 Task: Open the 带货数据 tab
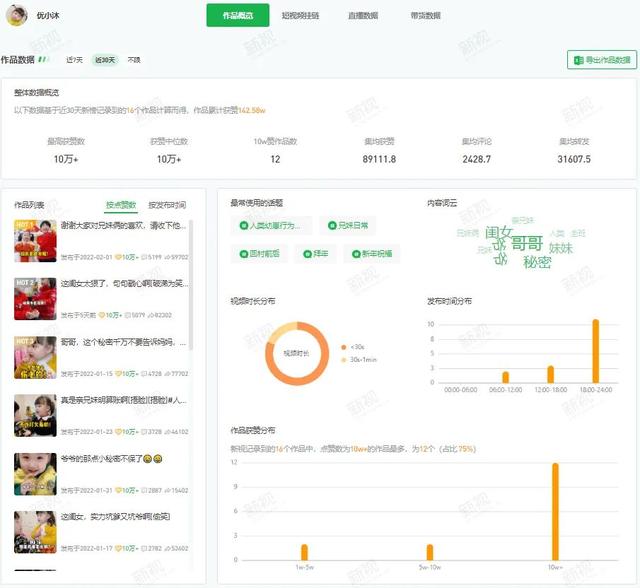click(x=425, y=15)
